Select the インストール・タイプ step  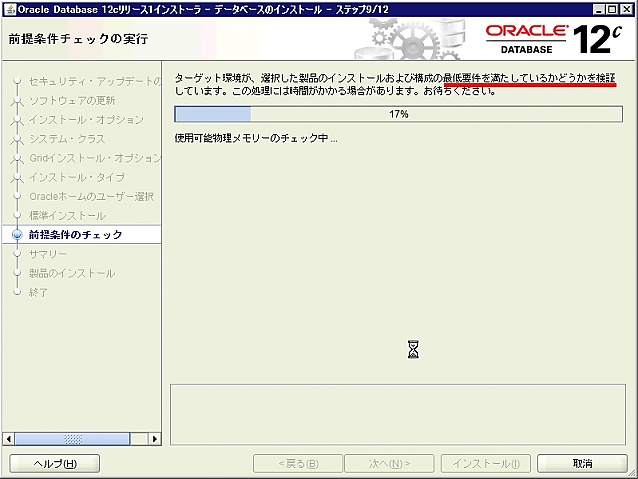tap(76, 177)
